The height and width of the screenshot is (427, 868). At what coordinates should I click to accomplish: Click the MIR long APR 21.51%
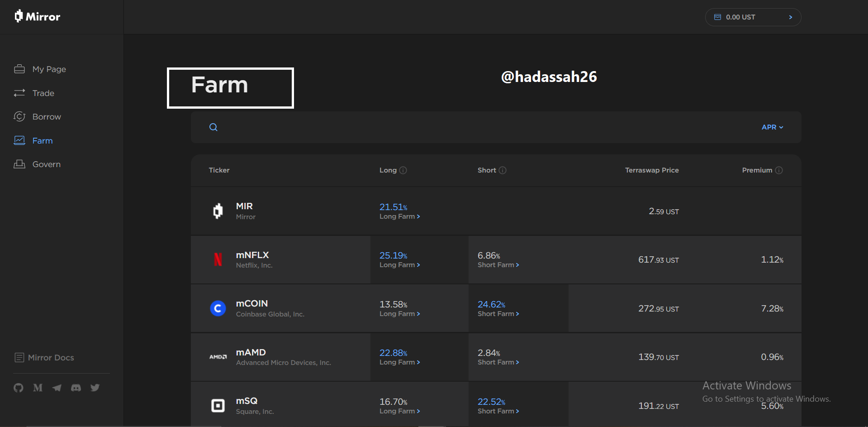pyautogui.click(x=394, y=207)
